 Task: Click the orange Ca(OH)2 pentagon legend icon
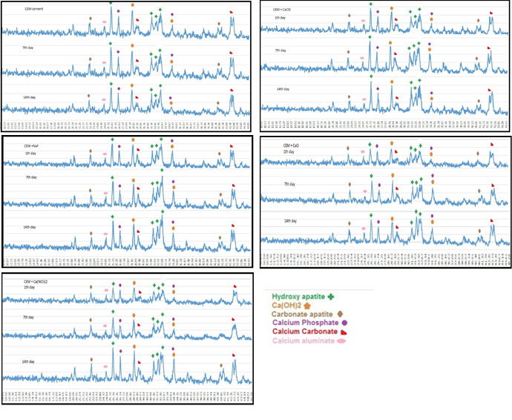(x=306, y=305)
